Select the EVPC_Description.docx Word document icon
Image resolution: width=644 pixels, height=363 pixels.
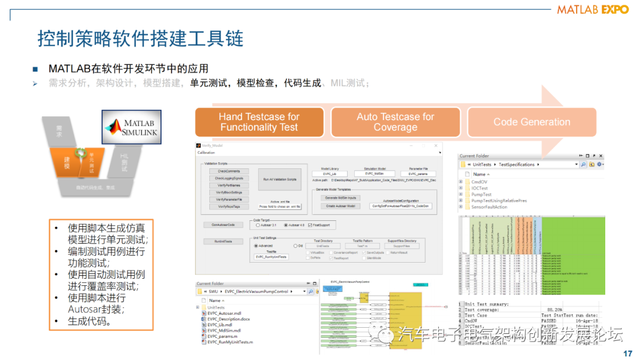pyautogui.click(x=203, y=319)
